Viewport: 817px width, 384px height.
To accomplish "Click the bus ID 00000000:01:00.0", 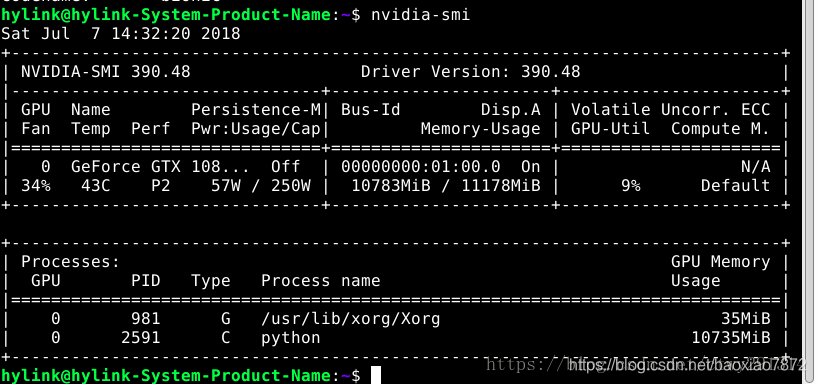I will click(x=420, y=167).
